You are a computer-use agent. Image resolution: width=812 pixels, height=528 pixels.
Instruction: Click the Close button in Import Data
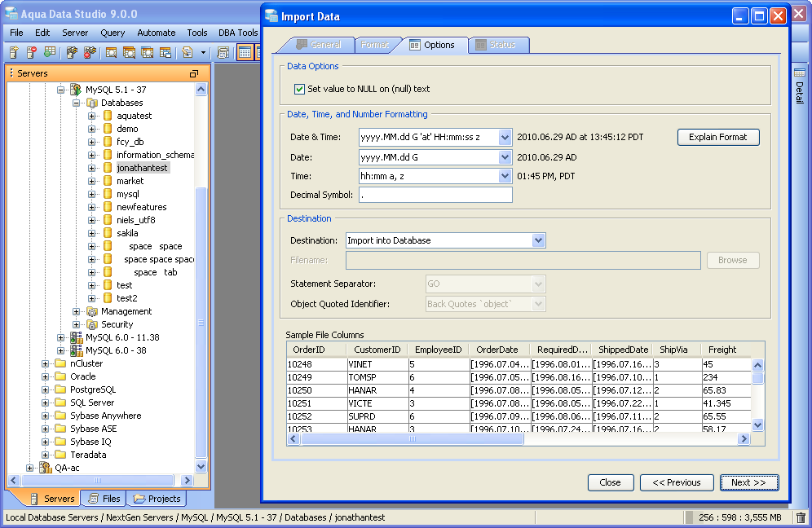pos(611,482)
